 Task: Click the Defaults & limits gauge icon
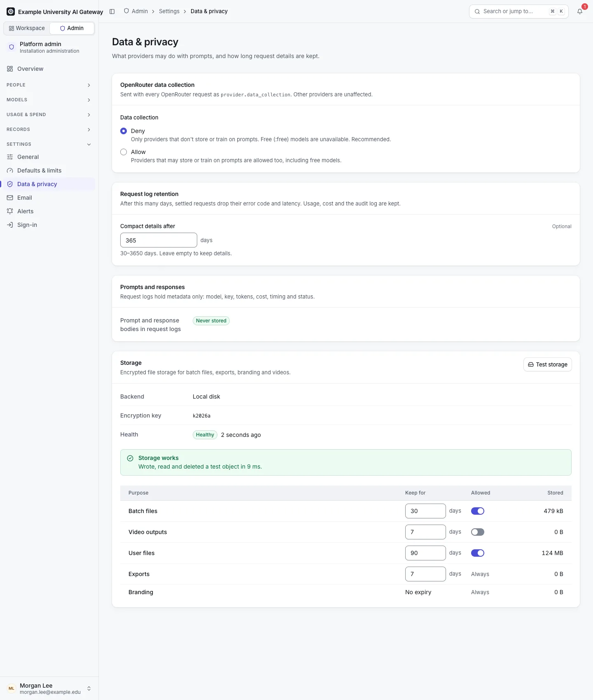10,170
